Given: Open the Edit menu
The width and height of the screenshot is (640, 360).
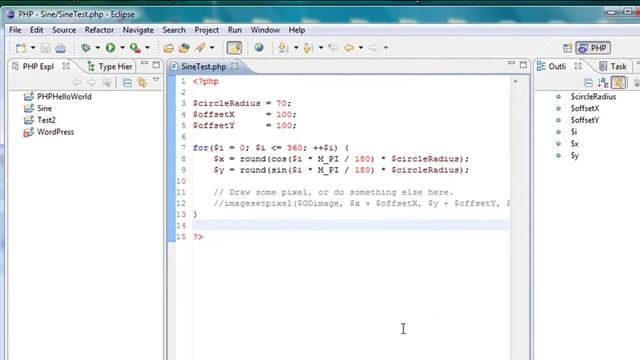Looking at the screenshot, I should coord(36,30).
